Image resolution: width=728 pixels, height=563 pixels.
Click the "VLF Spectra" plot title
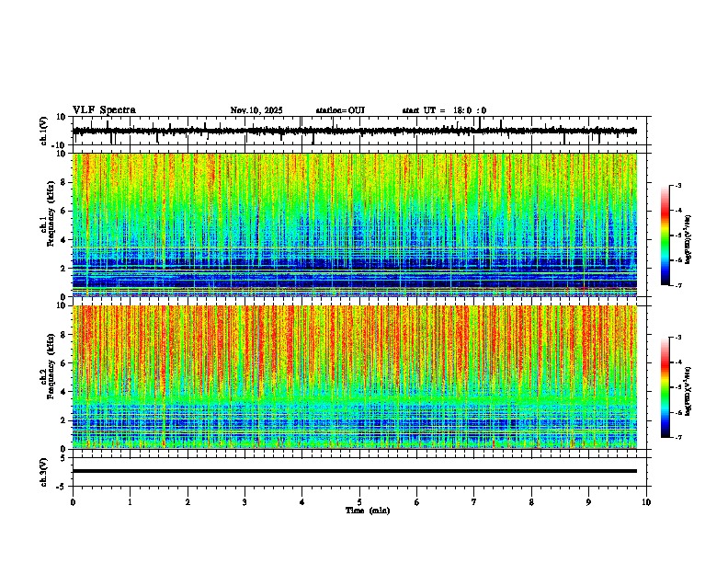[104, 110]
